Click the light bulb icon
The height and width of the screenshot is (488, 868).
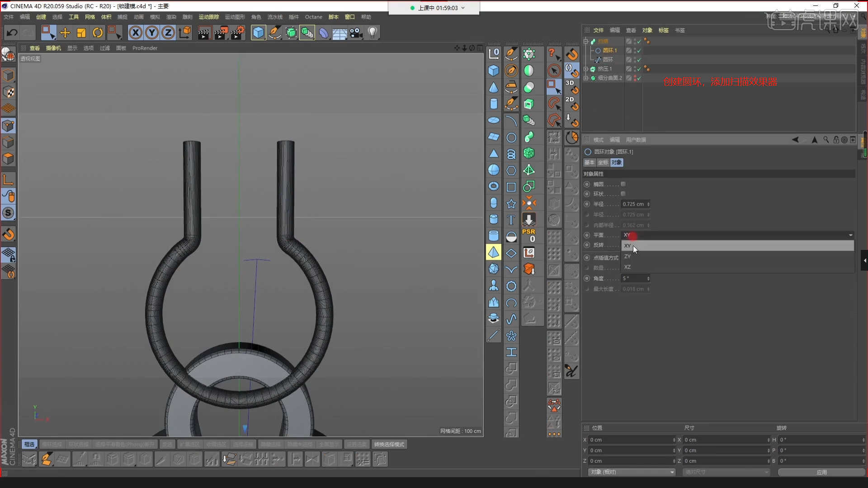pyautogui.click(x=373, y=33)
